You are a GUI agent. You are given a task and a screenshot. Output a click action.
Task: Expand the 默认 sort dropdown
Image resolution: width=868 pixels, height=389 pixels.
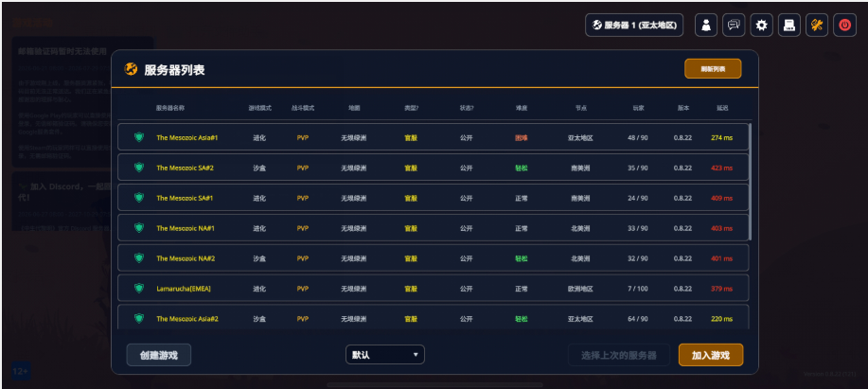click(384, 355)
